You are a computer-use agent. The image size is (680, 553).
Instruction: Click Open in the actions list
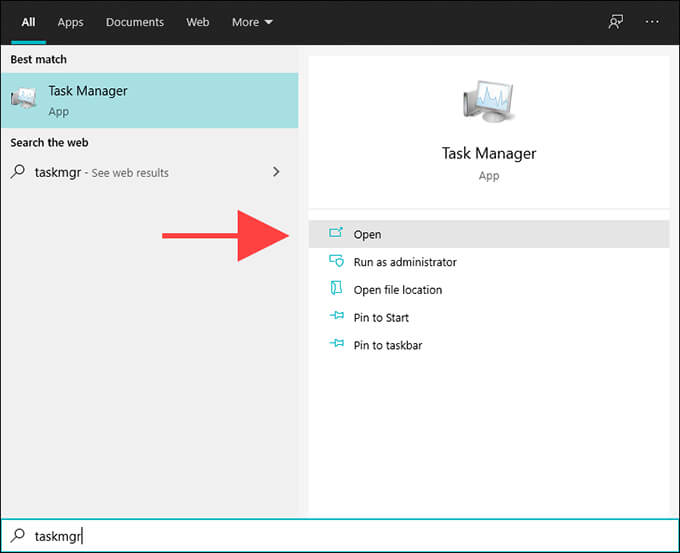[489, 234]
